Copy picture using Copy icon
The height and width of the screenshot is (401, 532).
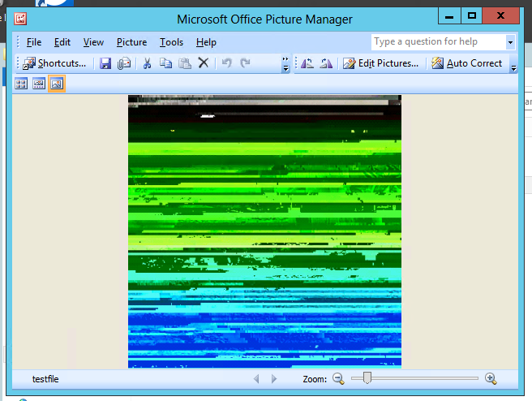click(x=165, y=63)
